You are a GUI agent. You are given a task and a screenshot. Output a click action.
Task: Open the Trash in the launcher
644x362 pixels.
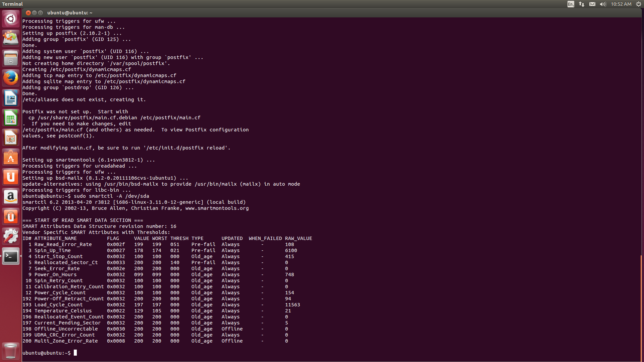coord(11,351)
